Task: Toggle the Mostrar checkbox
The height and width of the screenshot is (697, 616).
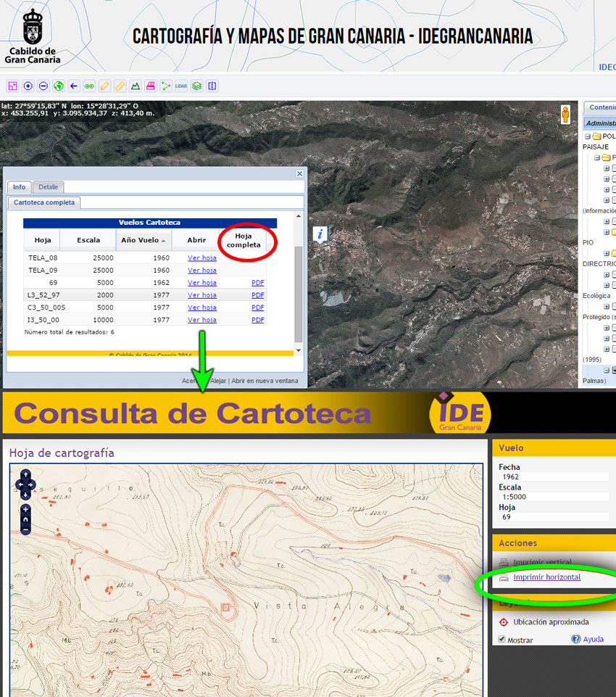Action: pos(502,639)
